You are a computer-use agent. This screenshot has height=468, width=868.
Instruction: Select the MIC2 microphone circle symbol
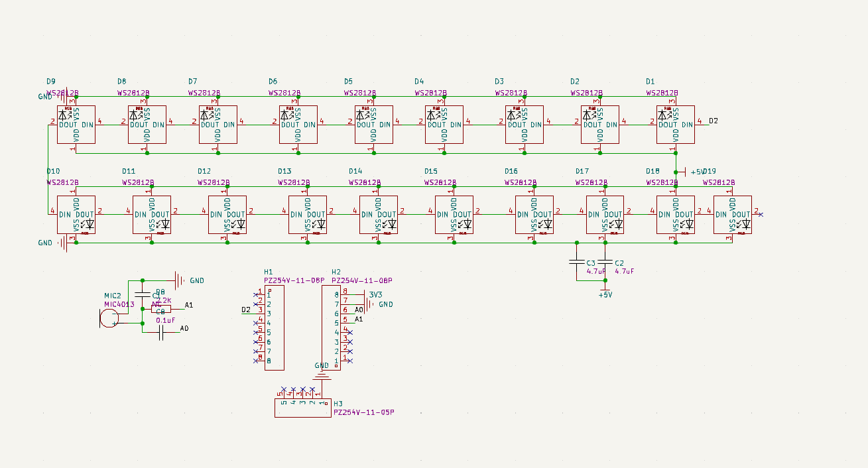[109, 318]
